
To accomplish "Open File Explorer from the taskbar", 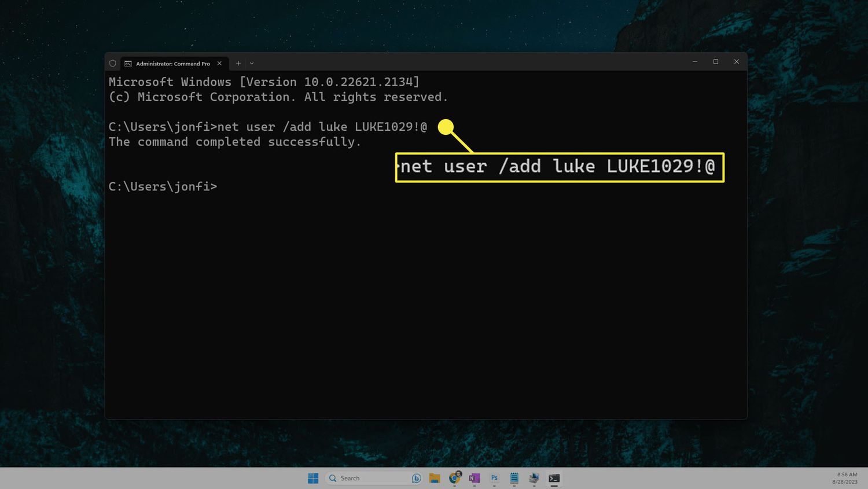I will [x=435, y=478].
